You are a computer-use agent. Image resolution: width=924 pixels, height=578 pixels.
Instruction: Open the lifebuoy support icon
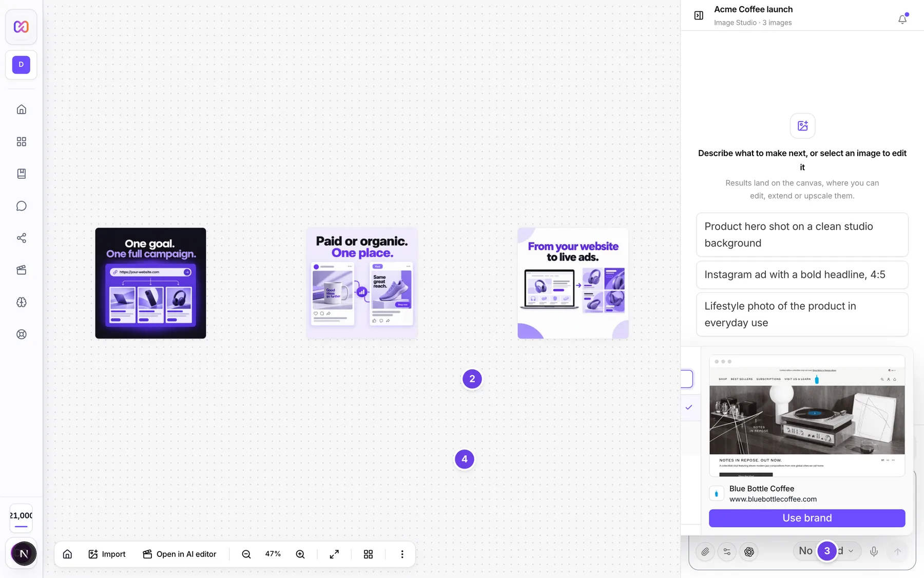pyautogui.click(x=21, y=334)
